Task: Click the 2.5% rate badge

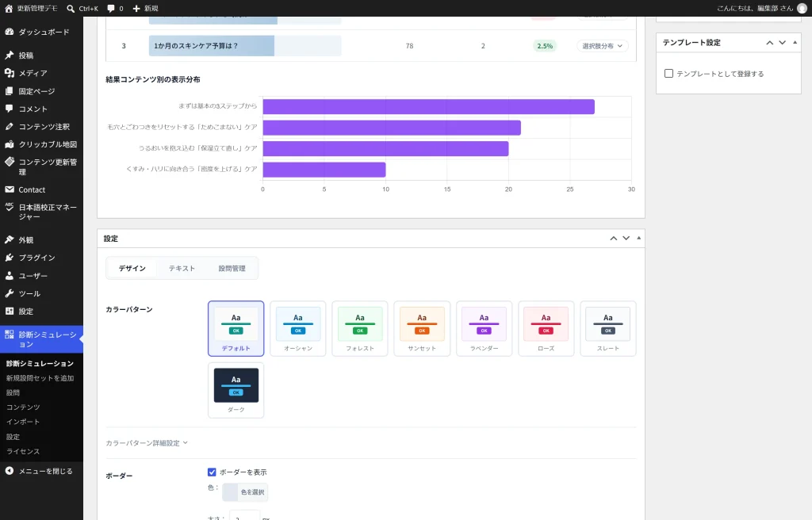Action: pyautogui.click(x=544, y=45)
